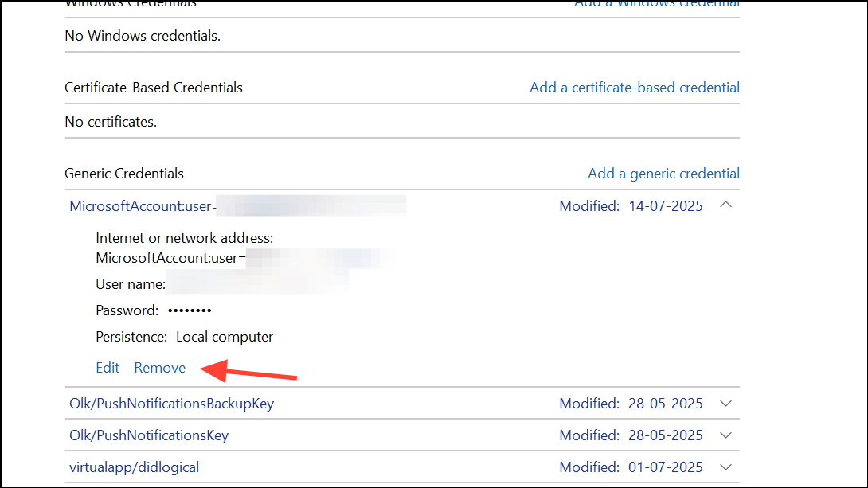Click Add a certificate-based credential
Viewport: 868px width, 488px height.
[x=634, y=88]
